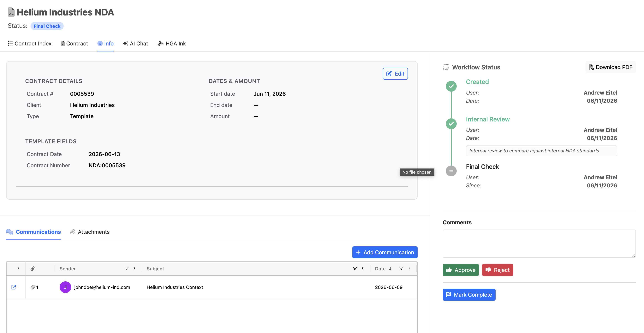Click the Subject column filter icon

click(355, 269)
